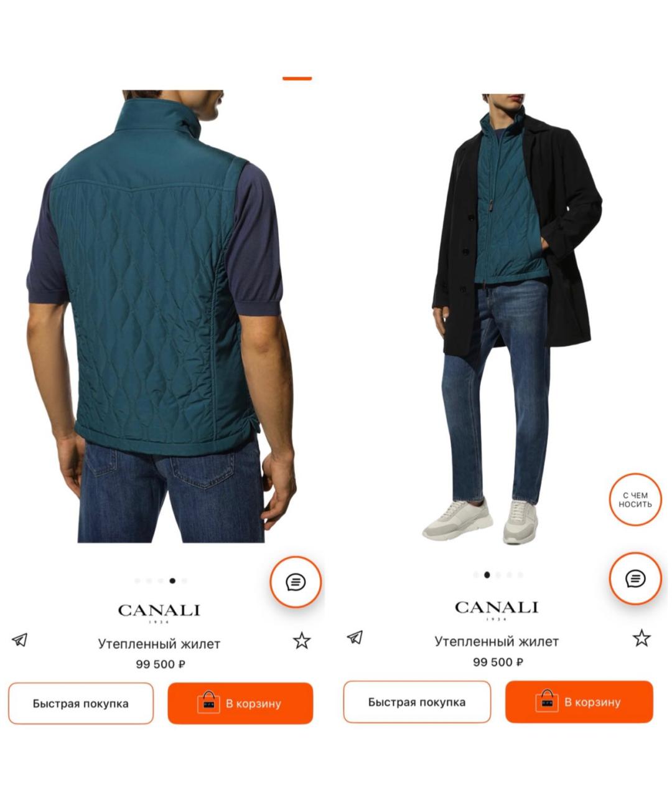Tap the back-view vest photo
Image resolution: width=672 pixels, height=797 pixels.
pos(162,316)
